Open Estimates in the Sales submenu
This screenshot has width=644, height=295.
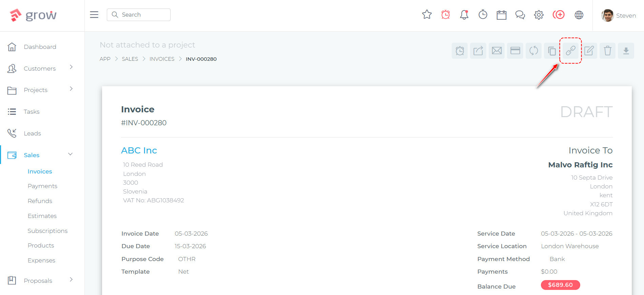(x=42, y=216)
